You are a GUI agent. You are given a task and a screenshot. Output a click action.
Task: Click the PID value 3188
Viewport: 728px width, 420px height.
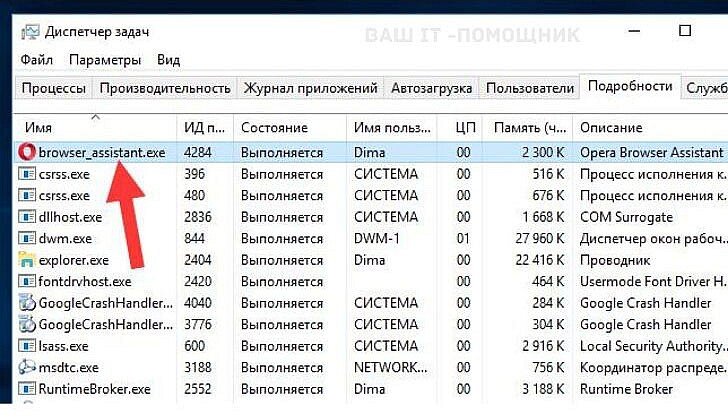click(x=198, y=367)
